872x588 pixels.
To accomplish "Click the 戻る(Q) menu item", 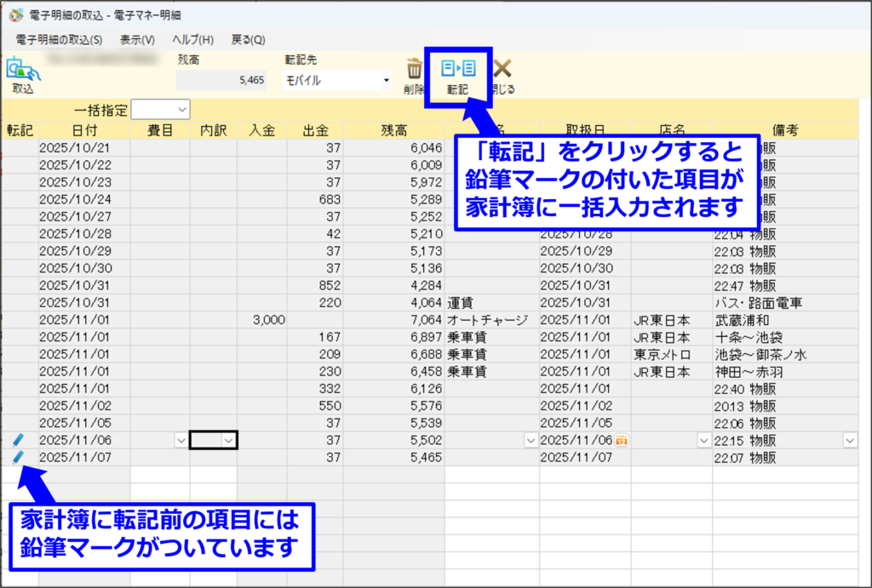I will point(248,39).
